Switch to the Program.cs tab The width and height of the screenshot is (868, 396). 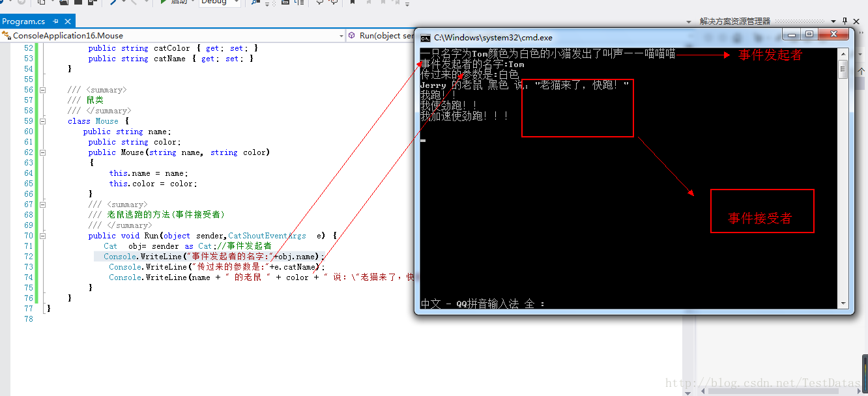click(24, 21)
